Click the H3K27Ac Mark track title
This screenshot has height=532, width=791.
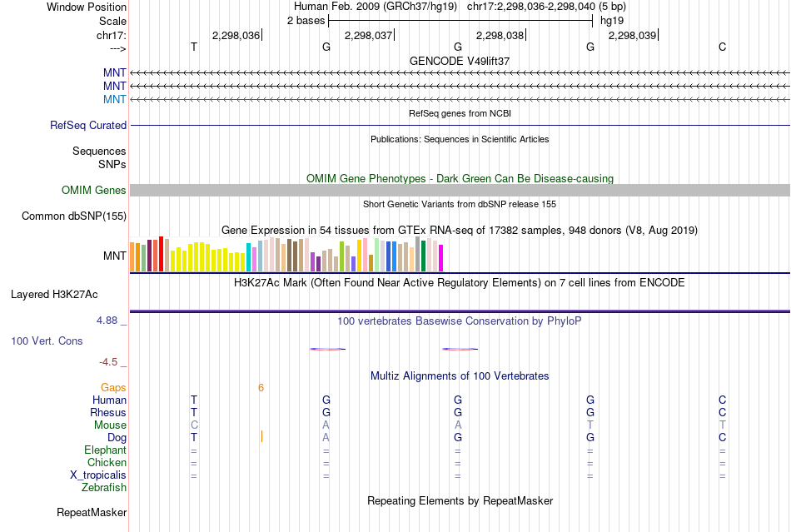tap(460, 282)
